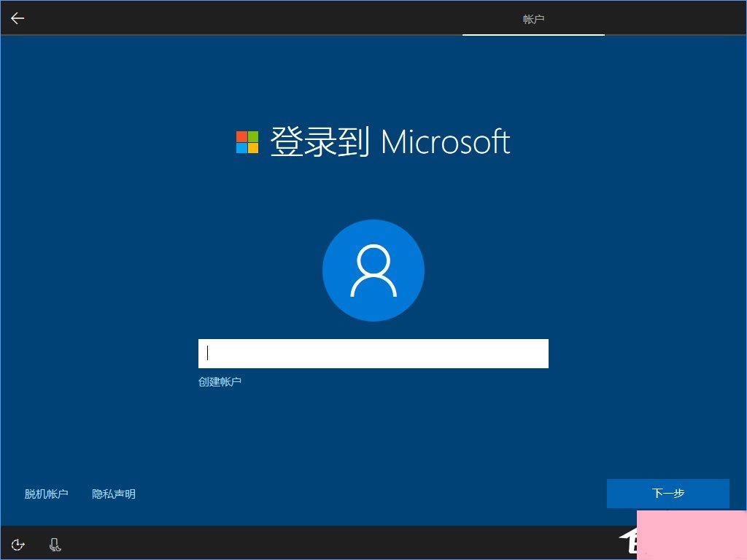
Task: Open the 隐私声明 privacy statement link
Action: 114,494
